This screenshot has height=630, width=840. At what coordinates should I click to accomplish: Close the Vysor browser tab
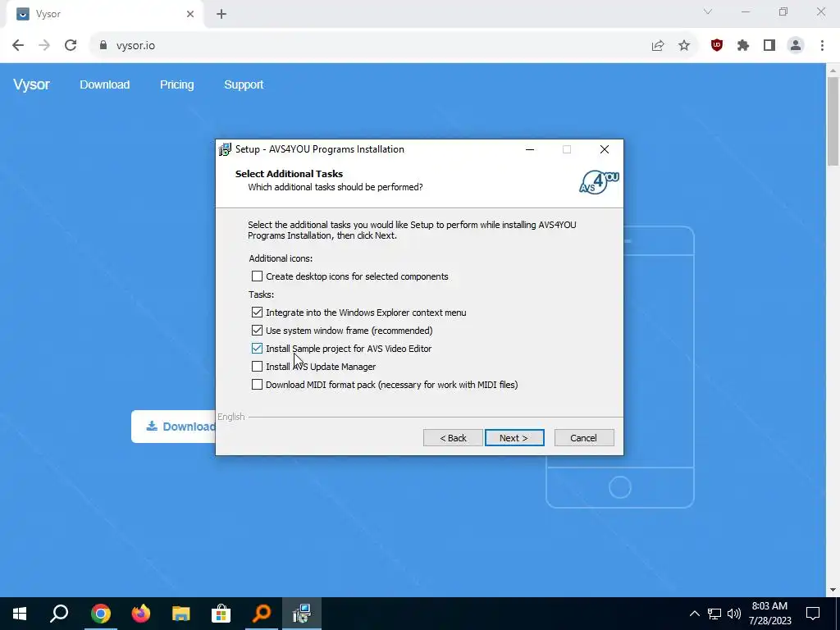click(x=190, y=15)
